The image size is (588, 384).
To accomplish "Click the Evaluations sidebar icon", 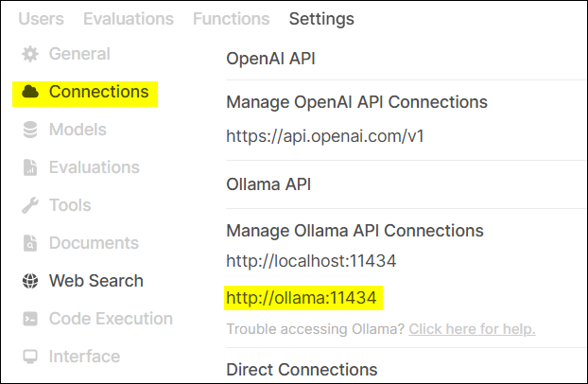I will click(x=29, y=168).
